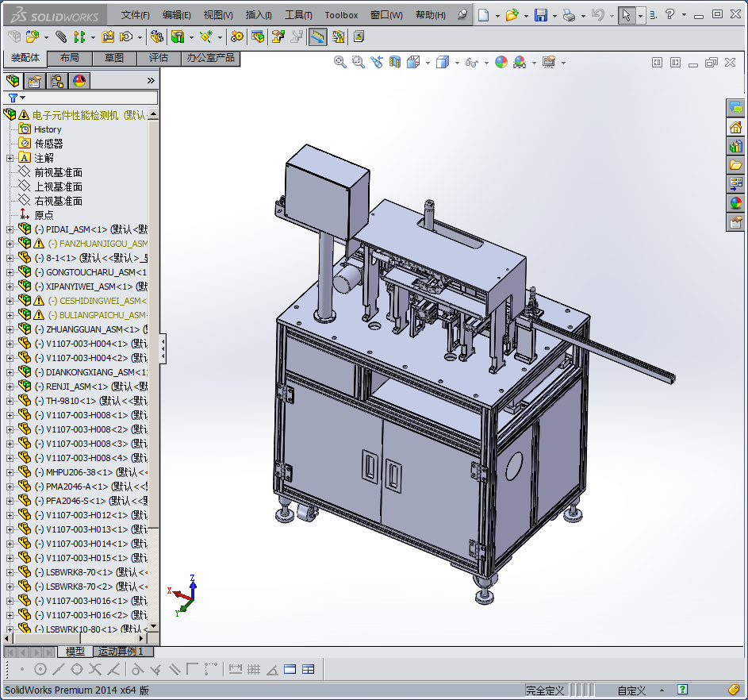Click the History item in feature tree

coord(48,129)
